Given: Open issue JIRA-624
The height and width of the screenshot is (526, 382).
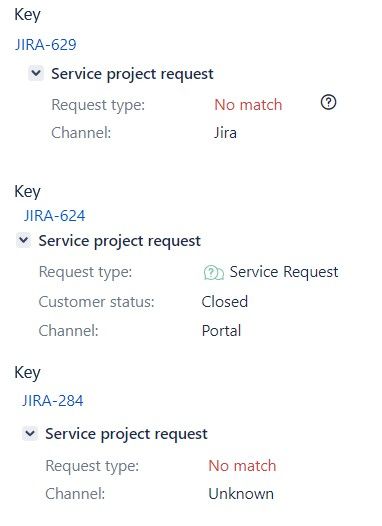Looking at the screenshot, I should point(54,215).
